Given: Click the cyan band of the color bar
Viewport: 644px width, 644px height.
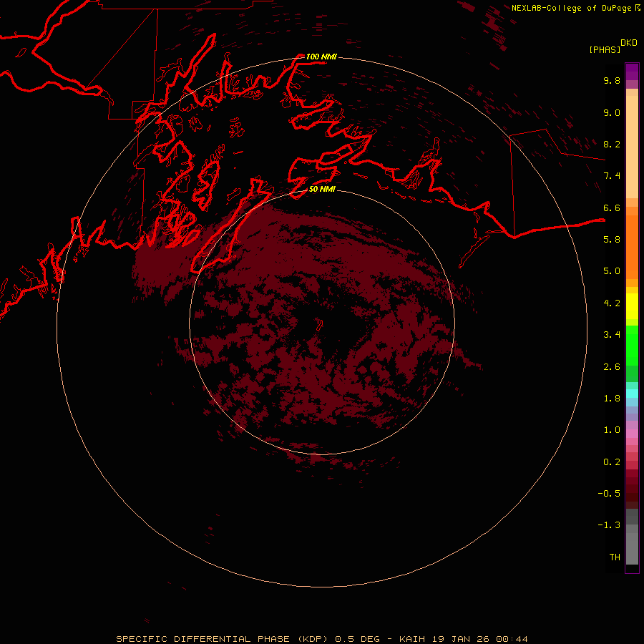Looking at the screenshot, I should [632, 394].
